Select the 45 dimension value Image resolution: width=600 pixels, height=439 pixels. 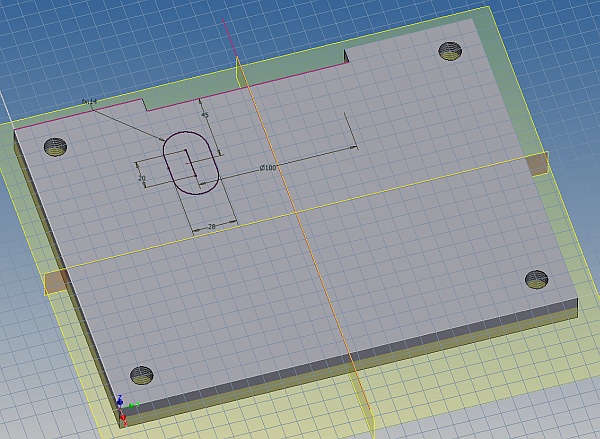pyautogui.click(x=205, y=115)
